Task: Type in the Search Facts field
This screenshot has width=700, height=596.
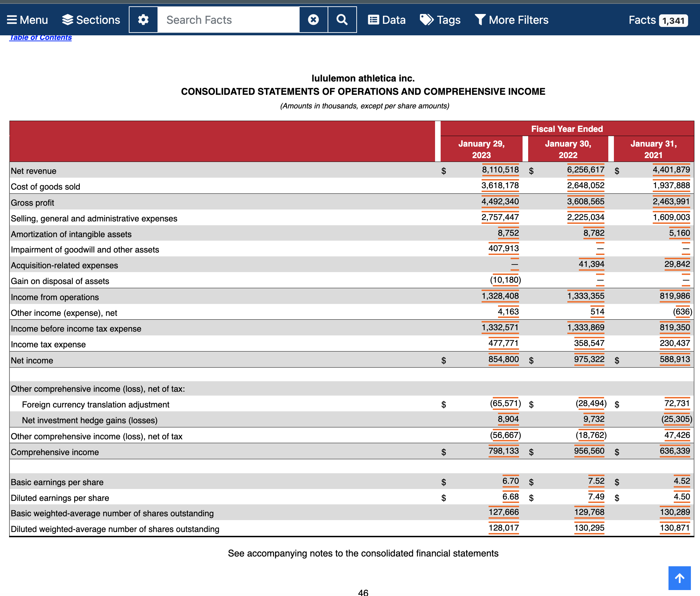Action: point(228,20)
